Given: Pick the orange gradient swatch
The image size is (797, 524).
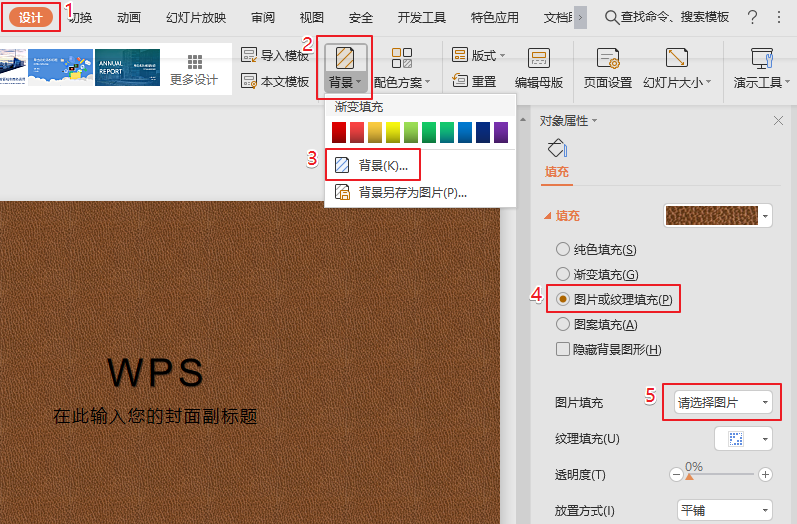Looking at the screenshot, I should pos(375,132).
